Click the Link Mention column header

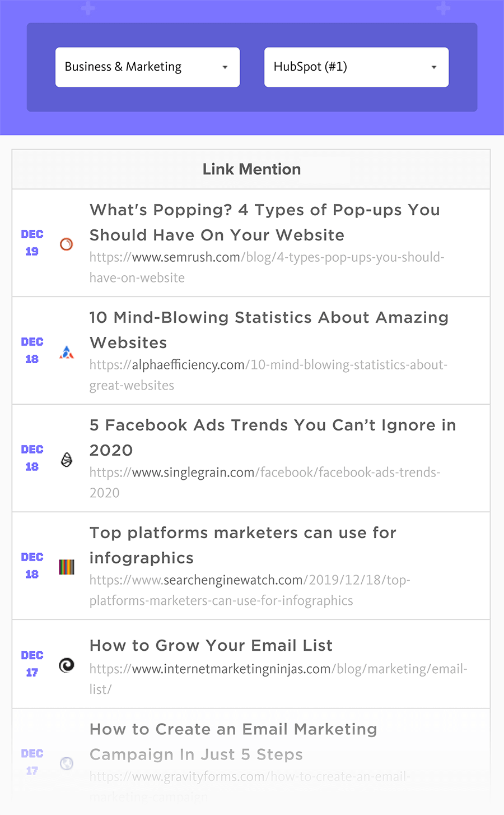click(x=251, y=169)
